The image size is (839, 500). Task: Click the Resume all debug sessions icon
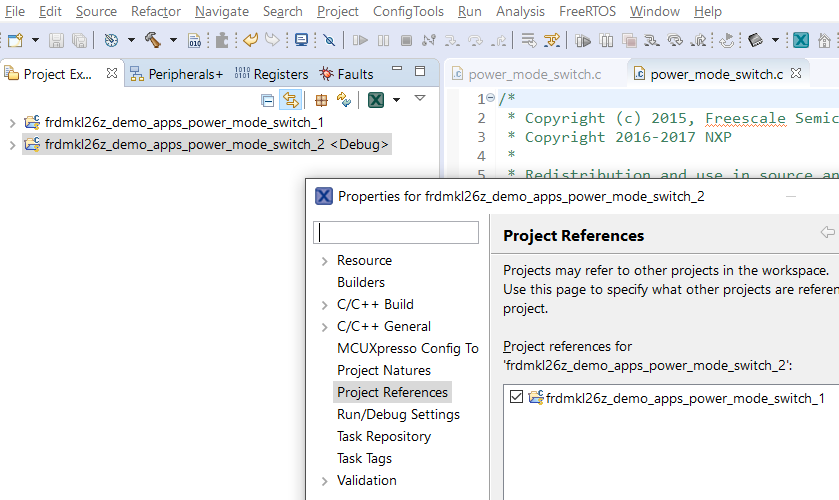coord(583,40)
